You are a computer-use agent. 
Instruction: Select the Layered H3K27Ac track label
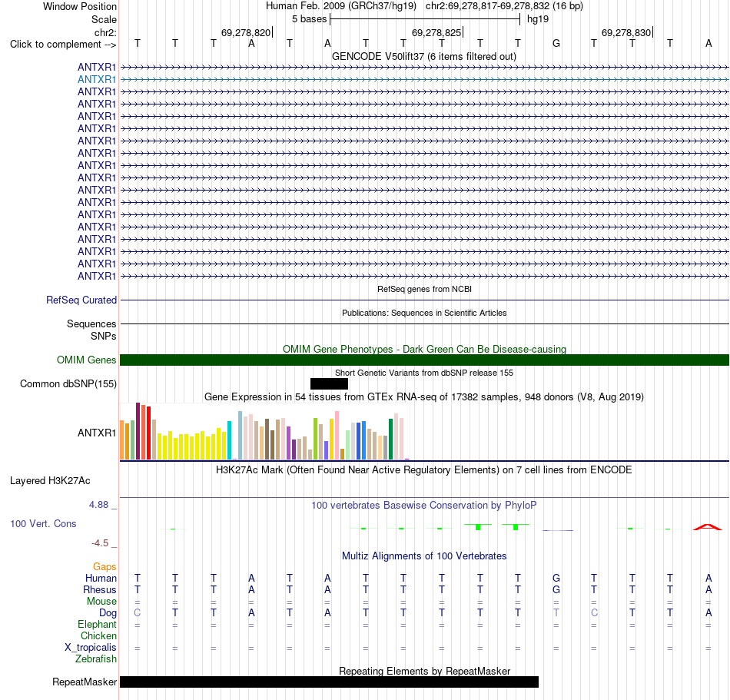pyautogui.click(x=50, y=481)
